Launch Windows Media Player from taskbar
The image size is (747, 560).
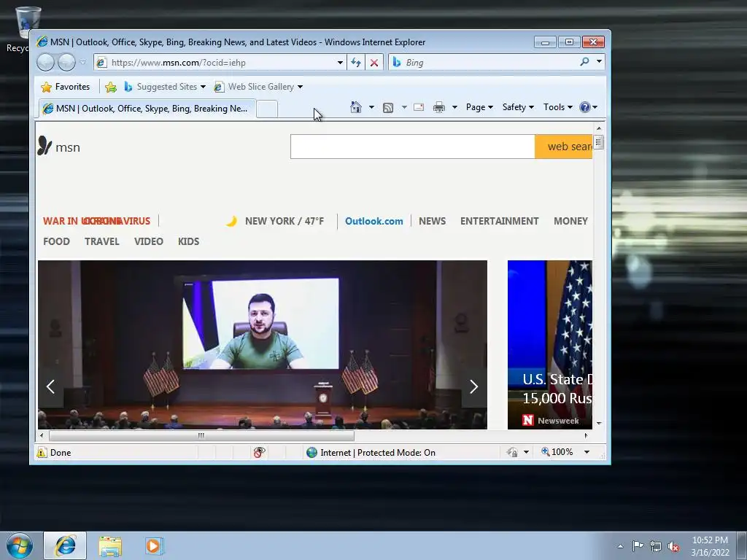[x=154, y=546]
